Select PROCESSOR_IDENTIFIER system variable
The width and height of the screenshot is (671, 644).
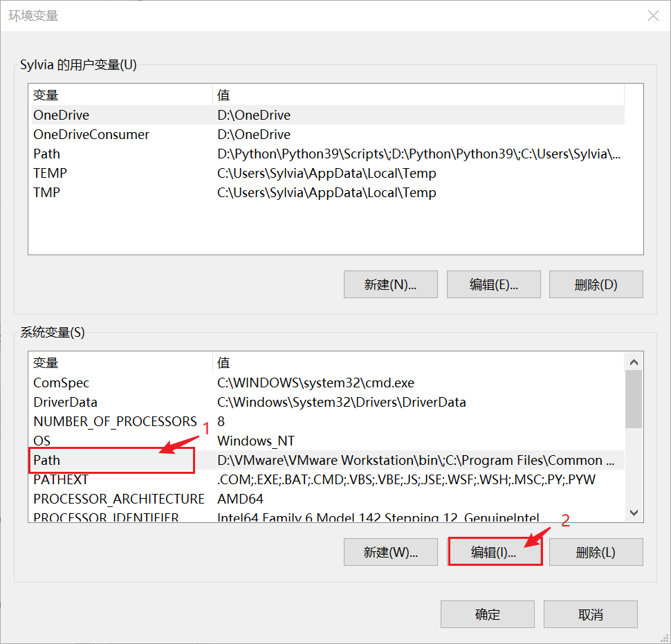(328, 515)
